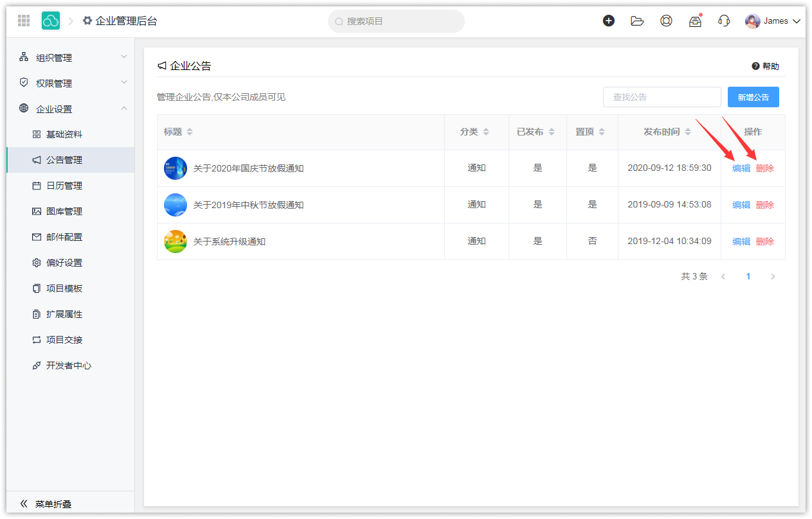Click the teal cloud logo icon
The width and height of the screenshot is (812, 519).
tap(51, 21)
